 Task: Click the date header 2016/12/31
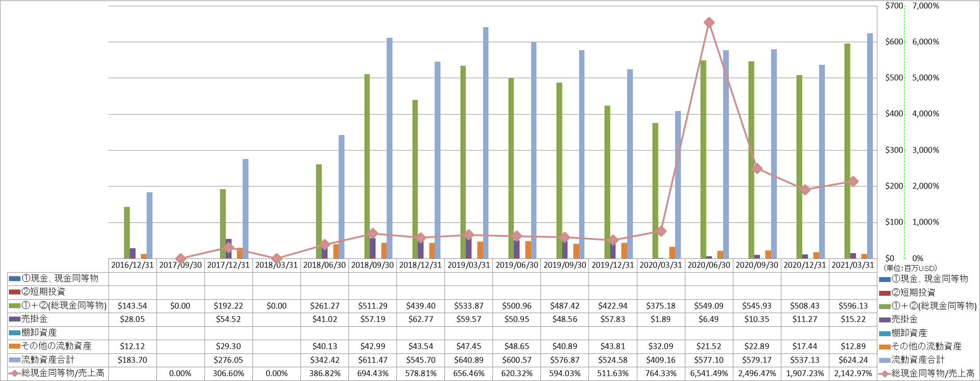pos(132,265)
